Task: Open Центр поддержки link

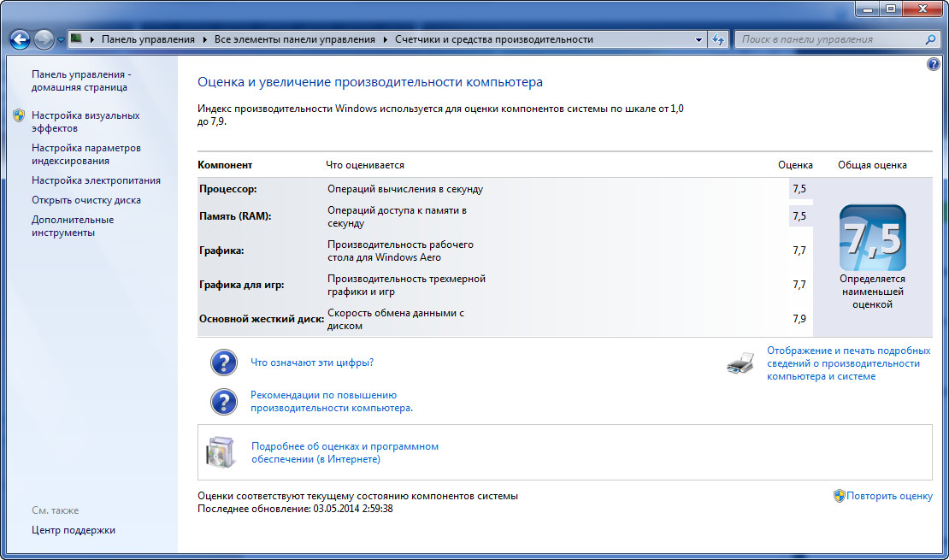Action: click(74, 530)
